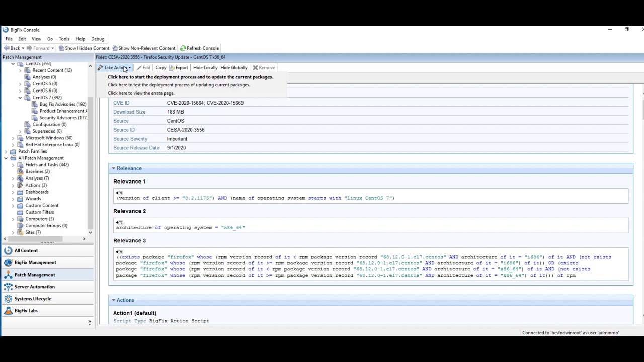
Task: Open the View menu
Action: pyautogui.click(x=37, y=39)
